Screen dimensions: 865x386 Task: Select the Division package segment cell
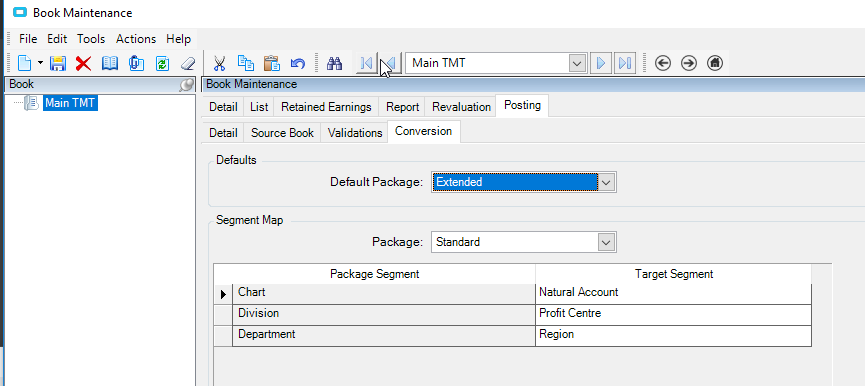384,315
